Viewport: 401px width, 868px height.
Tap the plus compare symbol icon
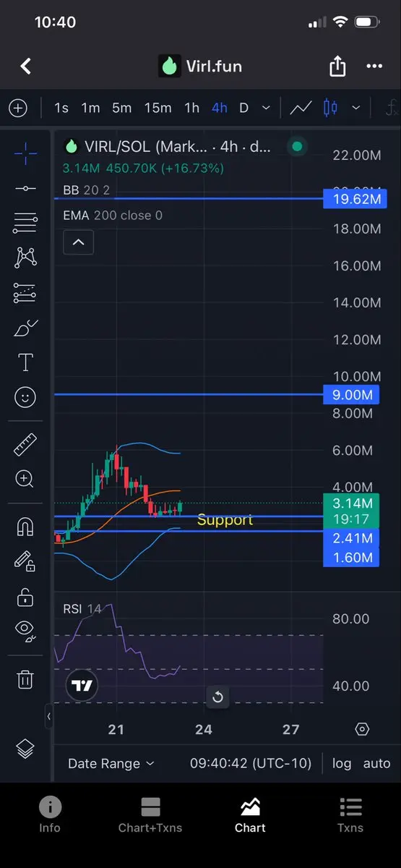click(x=18, y=108)
